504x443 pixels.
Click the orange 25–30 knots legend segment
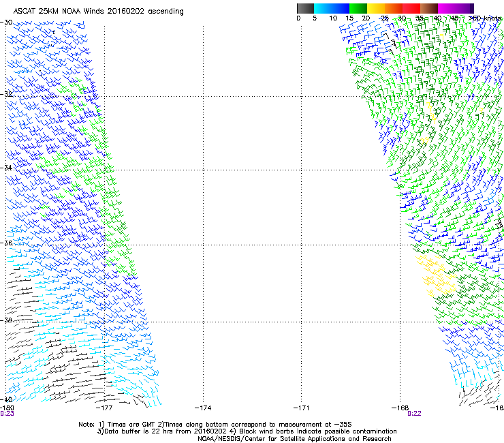coord(394,8)
